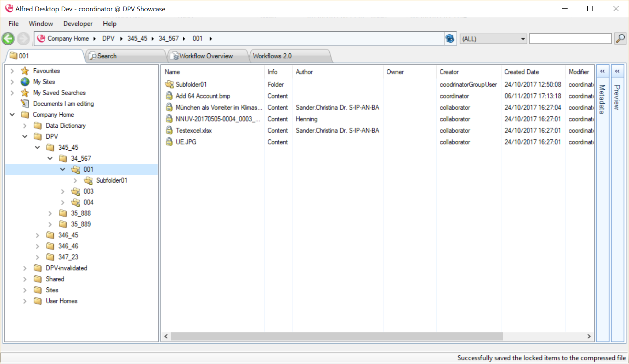The height and width of the screenshot is (364, 629).
Task: Click Documents I am editing icon
Action: coord(25,104)
